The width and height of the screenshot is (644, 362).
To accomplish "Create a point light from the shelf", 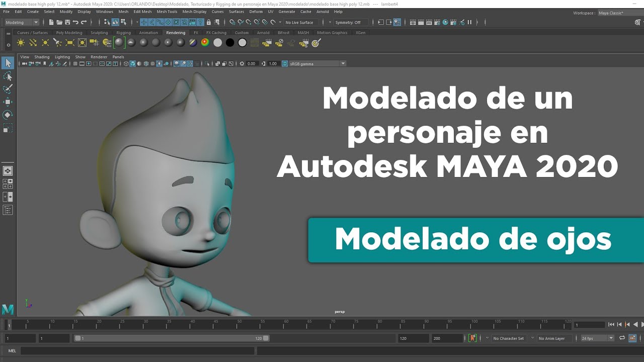I will (x=45, y=43).
